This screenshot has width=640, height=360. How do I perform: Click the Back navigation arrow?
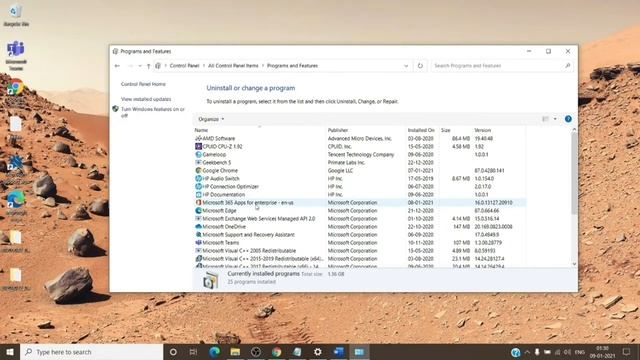click(117, 66)
